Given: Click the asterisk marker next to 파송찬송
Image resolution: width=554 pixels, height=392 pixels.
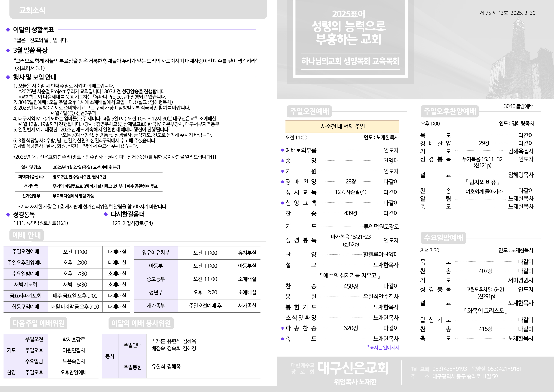Looking at the screenshot, I should [282, 328].
